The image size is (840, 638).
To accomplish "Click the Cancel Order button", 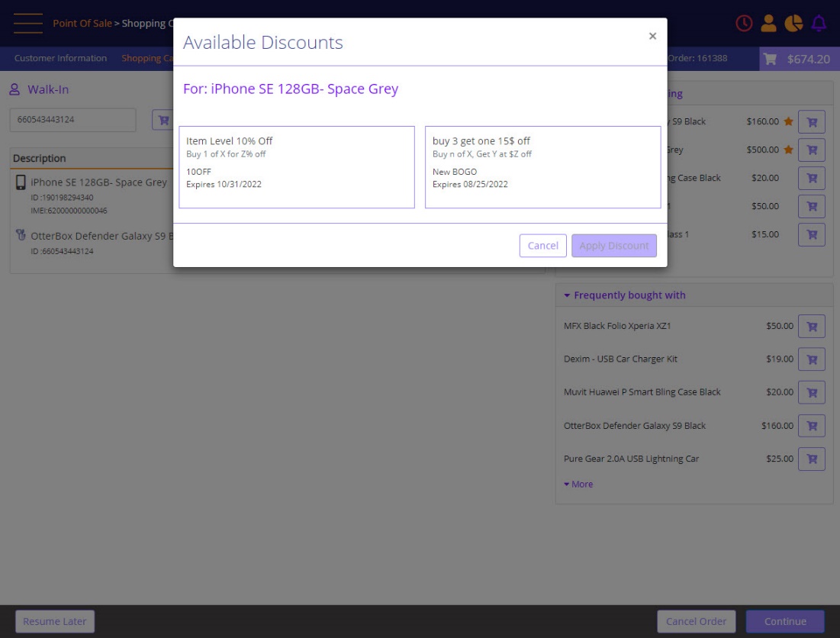I will click(x=696, y=621).
